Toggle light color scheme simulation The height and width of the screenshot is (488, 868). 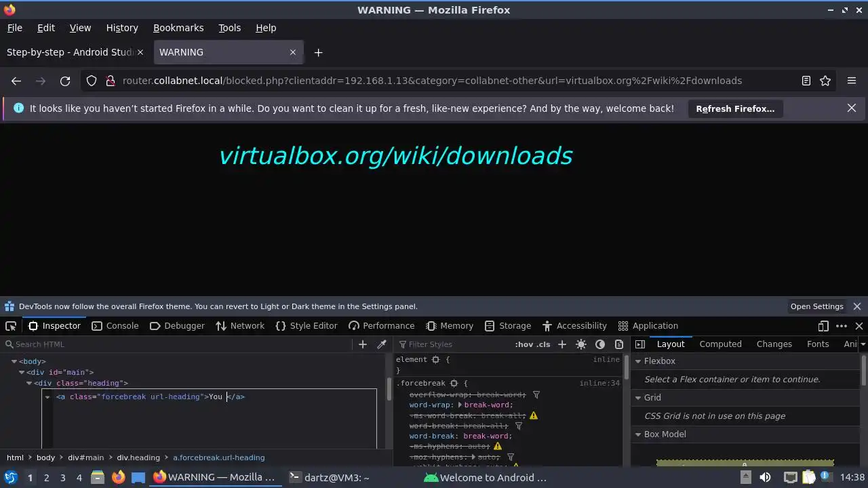tap(581, 344)
